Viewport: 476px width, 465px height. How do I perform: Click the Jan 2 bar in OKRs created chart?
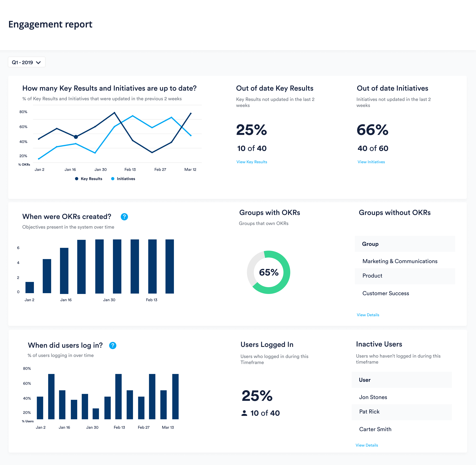click(29, 288)
